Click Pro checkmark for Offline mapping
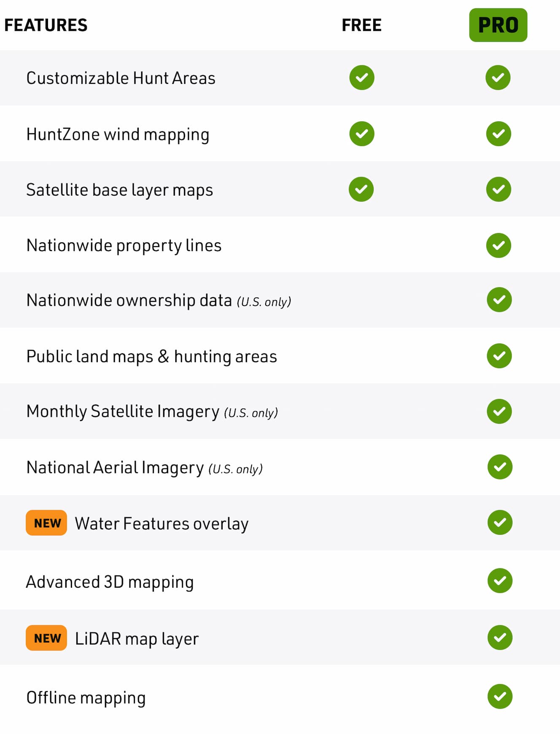The image size is (560, 734). click(500, 696)
